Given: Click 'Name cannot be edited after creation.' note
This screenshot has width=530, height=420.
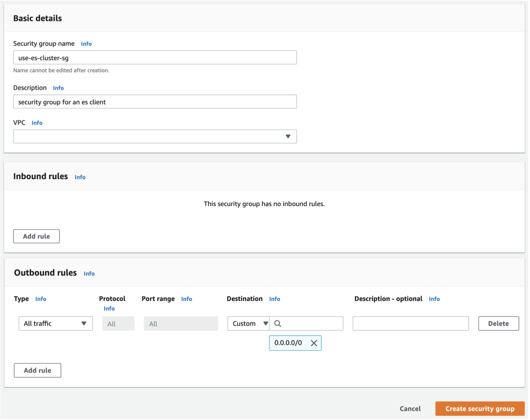Looking at the screenshot, I should coord(61,71).
